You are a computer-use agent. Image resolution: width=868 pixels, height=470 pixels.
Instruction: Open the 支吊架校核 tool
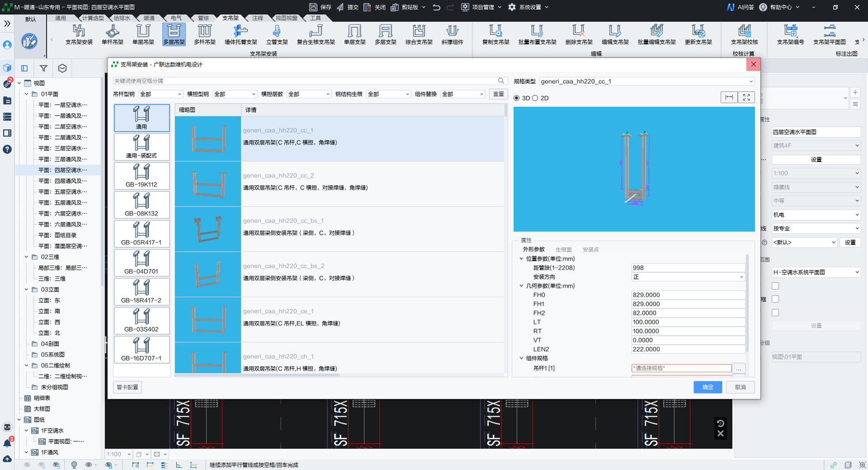pyautogui.click(x=744, y=35)
